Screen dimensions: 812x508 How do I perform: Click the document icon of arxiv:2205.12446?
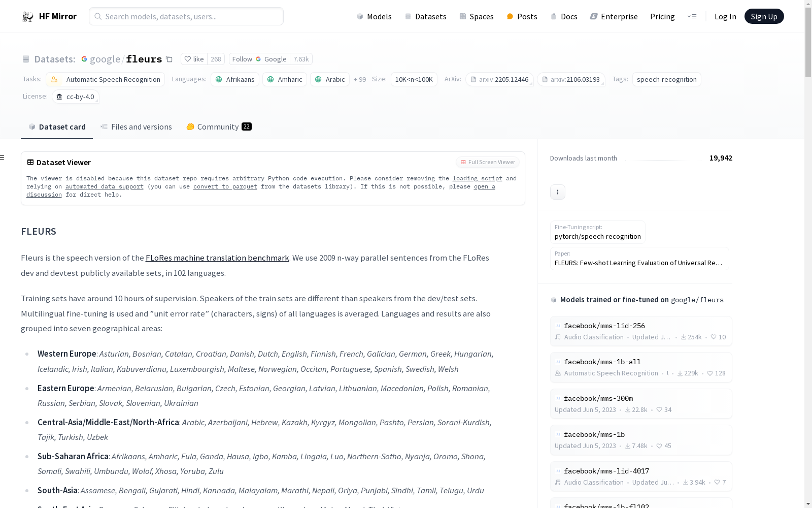[x=473, y=79]
